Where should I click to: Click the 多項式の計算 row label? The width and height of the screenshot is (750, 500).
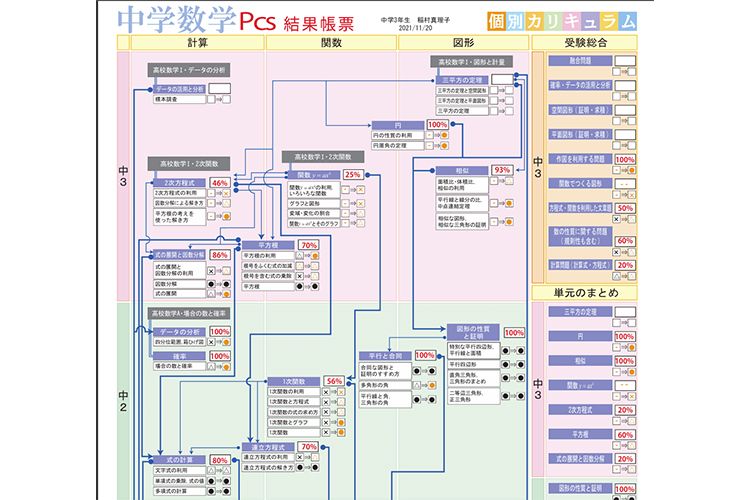click(179, 491)
